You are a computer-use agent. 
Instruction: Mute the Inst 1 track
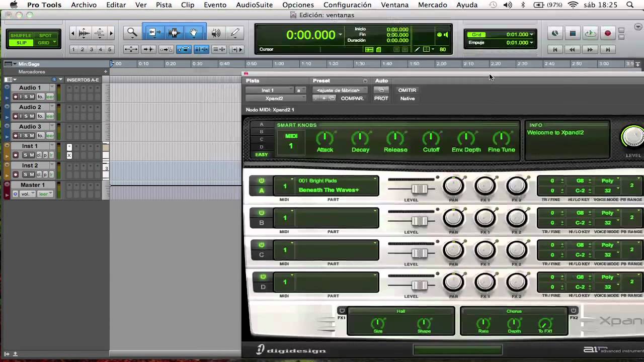point(31,155)
